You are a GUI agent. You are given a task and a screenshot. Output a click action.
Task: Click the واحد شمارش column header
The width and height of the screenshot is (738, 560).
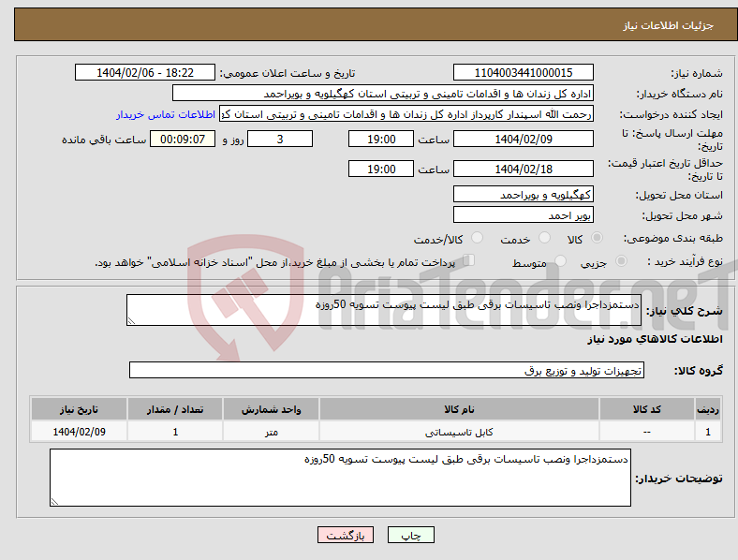[271, 409]
